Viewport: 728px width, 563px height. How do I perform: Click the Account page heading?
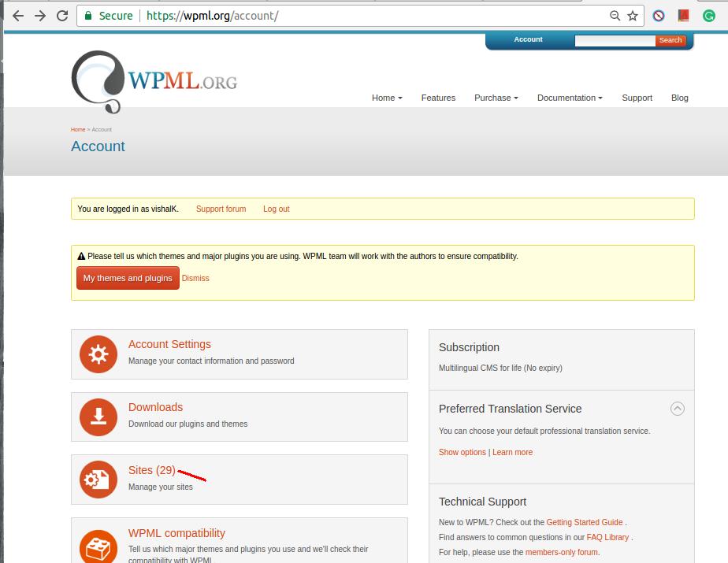98,146
